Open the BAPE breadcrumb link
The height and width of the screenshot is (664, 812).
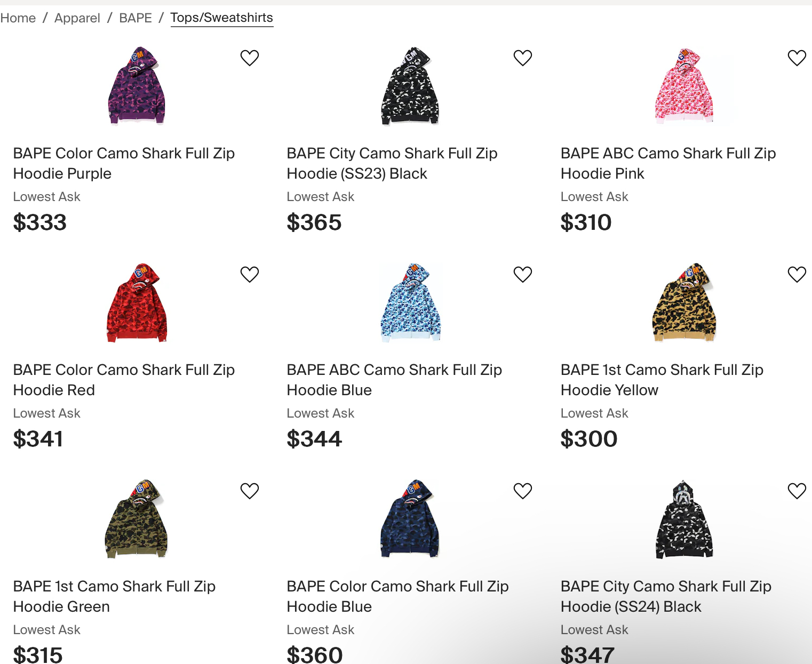[x=136, y=18]
